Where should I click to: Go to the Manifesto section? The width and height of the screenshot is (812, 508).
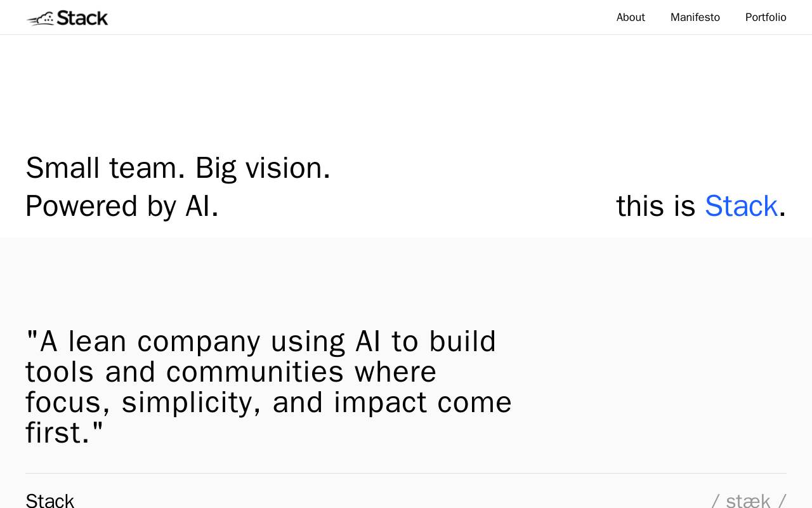tap(695, 17)
